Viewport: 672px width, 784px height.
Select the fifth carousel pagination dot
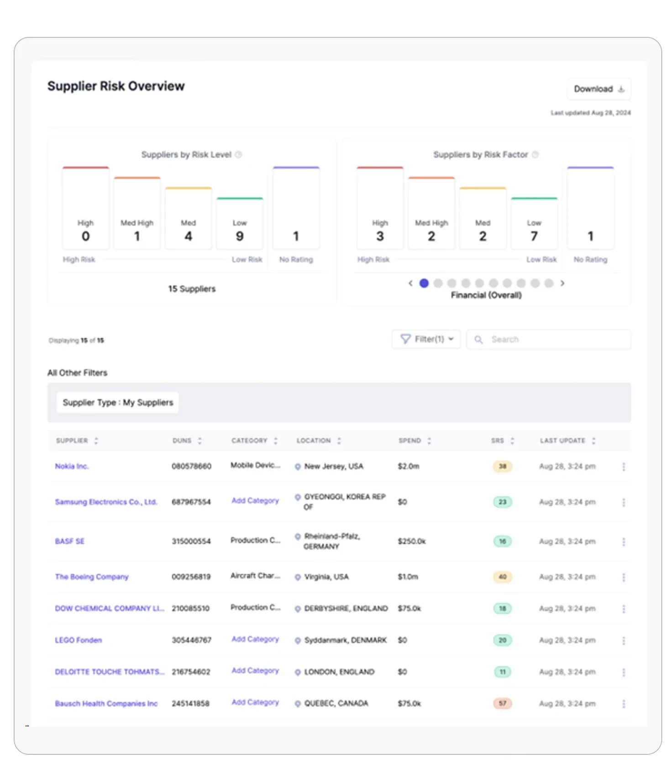point(479,283)
